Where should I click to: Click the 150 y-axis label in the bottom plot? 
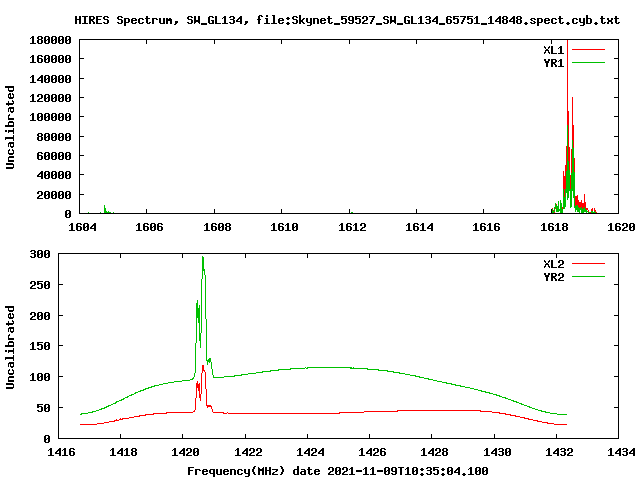pyautogui.click(x=40, y=346)
